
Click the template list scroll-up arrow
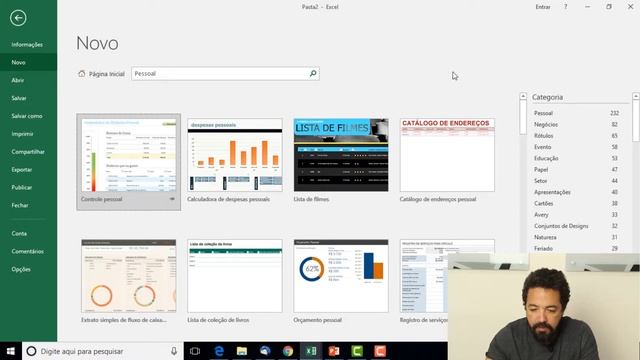523,96
